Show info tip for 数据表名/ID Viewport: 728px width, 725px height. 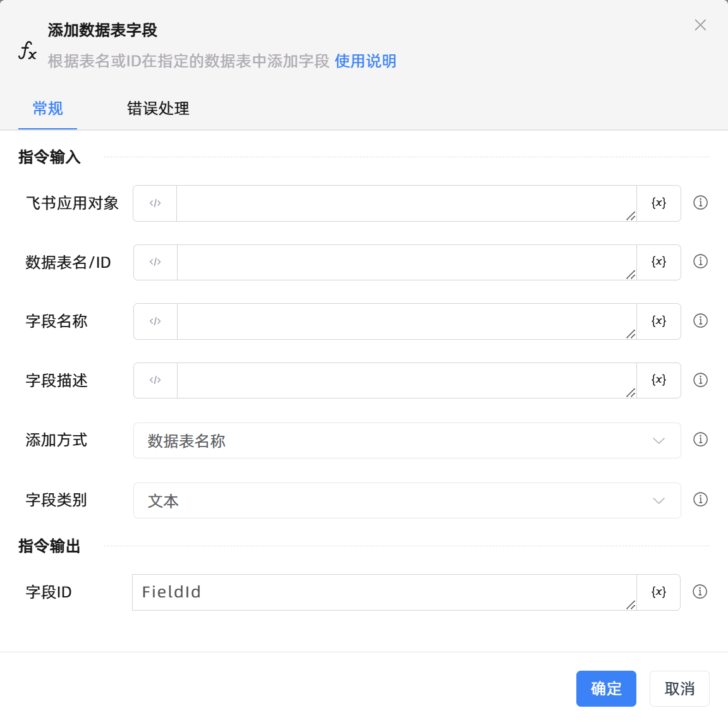click(x=700, y=261)
